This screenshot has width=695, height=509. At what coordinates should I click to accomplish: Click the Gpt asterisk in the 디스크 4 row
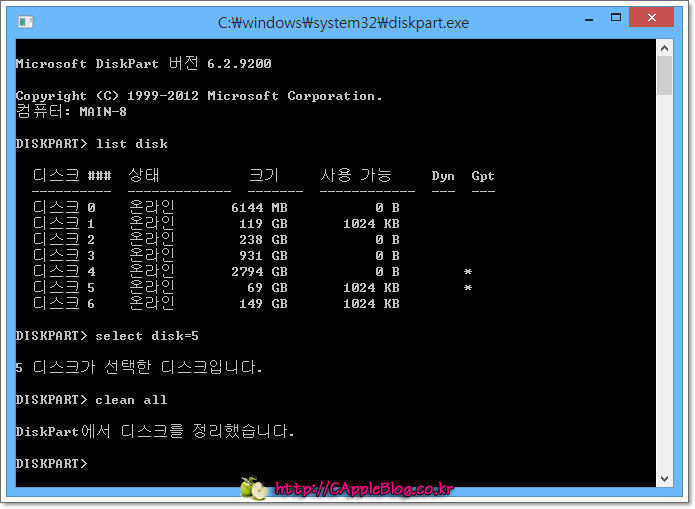point(468,271)
